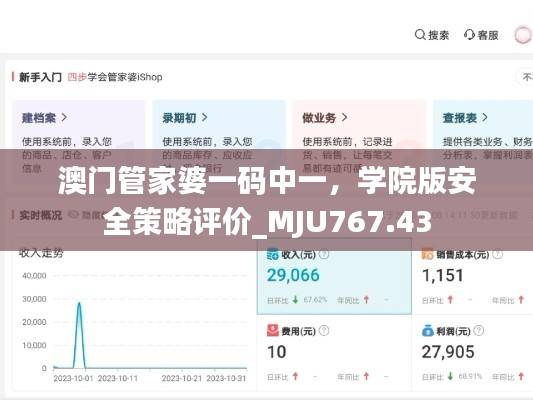Select the 销售成本(元) card title

click(x=463, y=254)
